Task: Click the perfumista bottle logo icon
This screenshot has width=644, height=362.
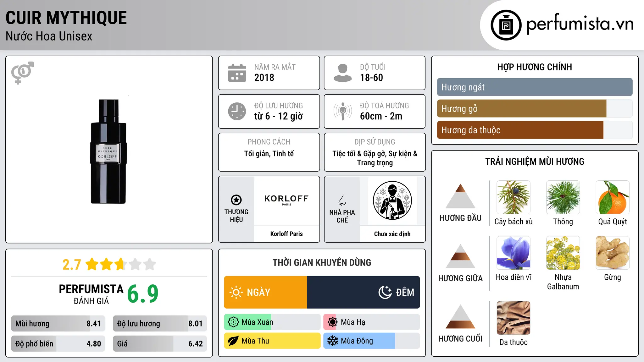Action: [x=506, y=25]
